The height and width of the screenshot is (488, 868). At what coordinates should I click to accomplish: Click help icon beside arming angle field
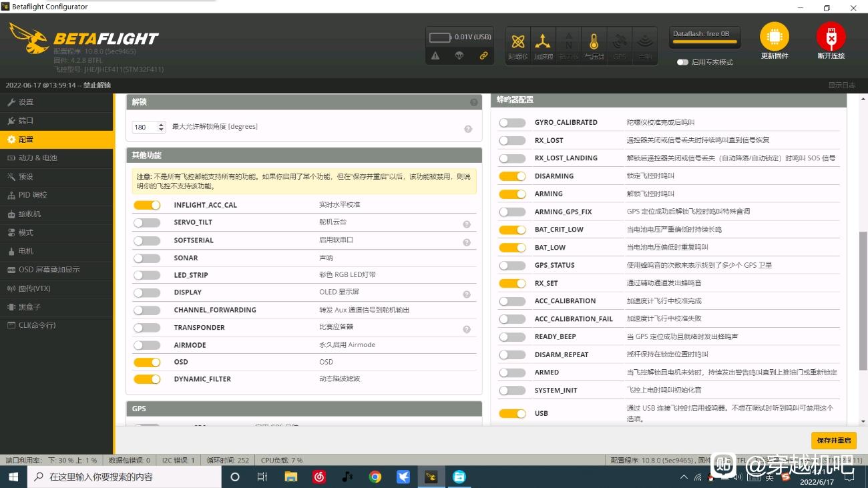(468, 130)
